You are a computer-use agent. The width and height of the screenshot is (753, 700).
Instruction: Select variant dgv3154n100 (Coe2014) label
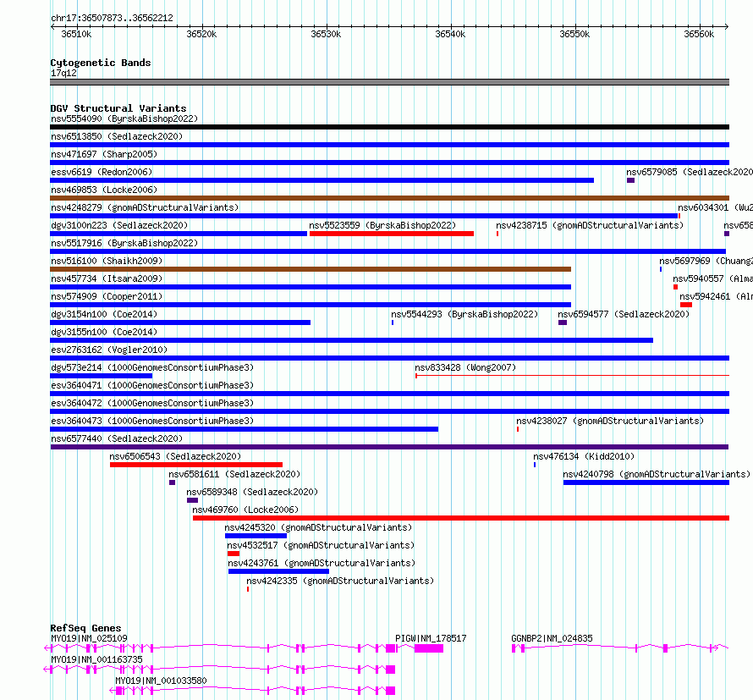coord(104,314)
